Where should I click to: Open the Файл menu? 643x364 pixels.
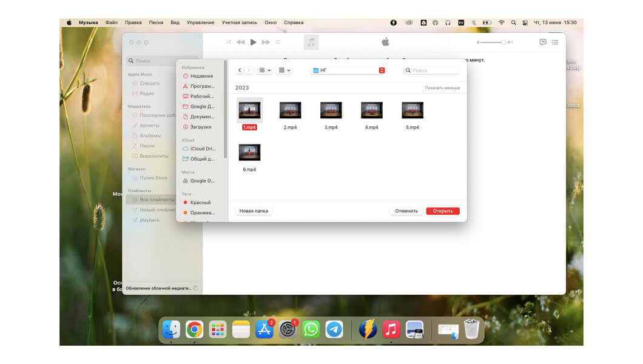coord(111,22)
